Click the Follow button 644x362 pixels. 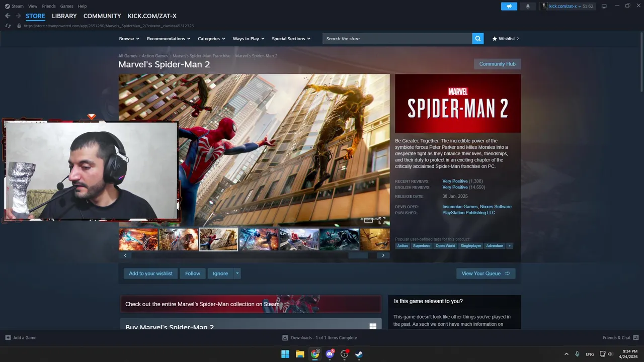click(x=192, y=274)
